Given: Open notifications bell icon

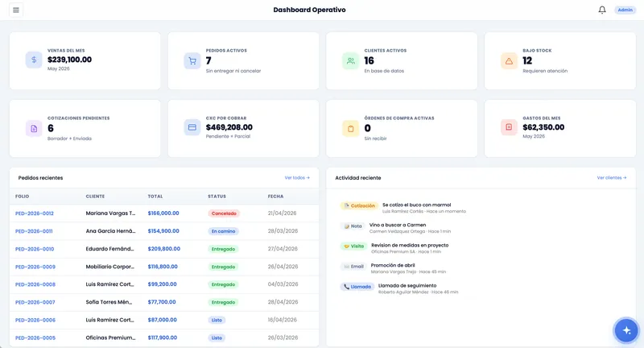Looking at the screenshot, I should click(x=601, y=10).
